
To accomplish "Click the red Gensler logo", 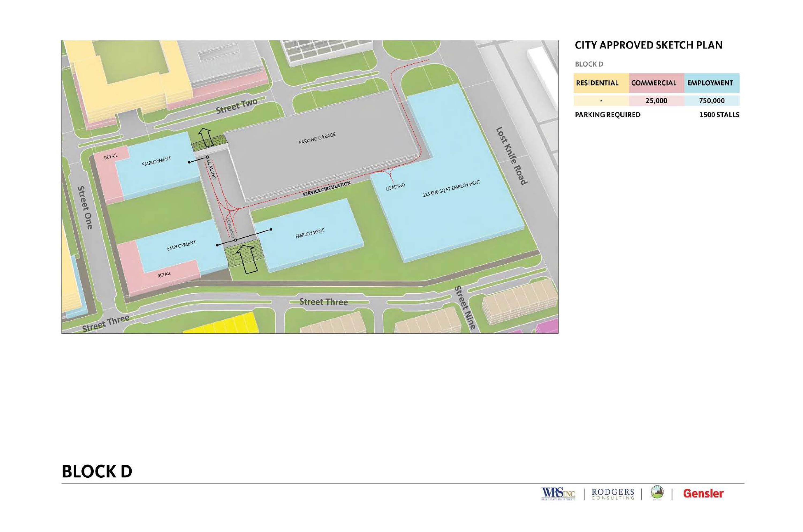I will tap(703, 493).
